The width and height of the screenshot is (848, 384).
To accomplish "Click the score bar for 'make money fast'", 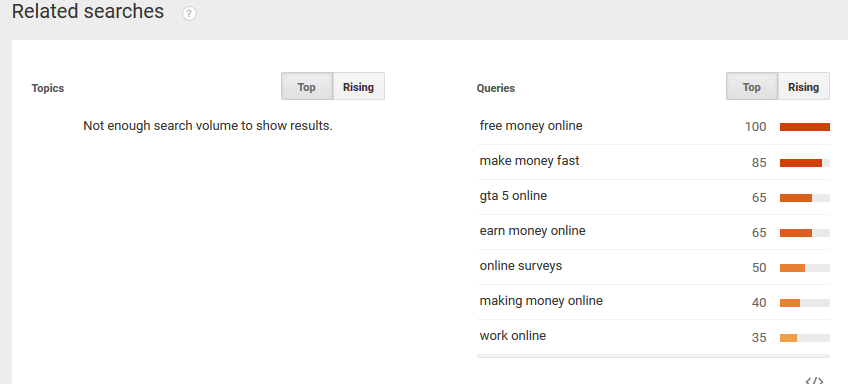I will pos(805,163).
